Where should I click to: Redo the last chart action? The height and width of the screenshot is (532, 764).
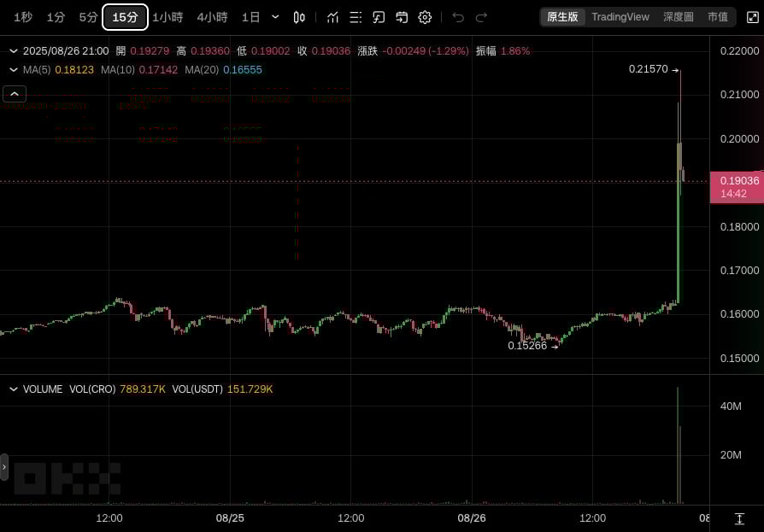point(481,17)
